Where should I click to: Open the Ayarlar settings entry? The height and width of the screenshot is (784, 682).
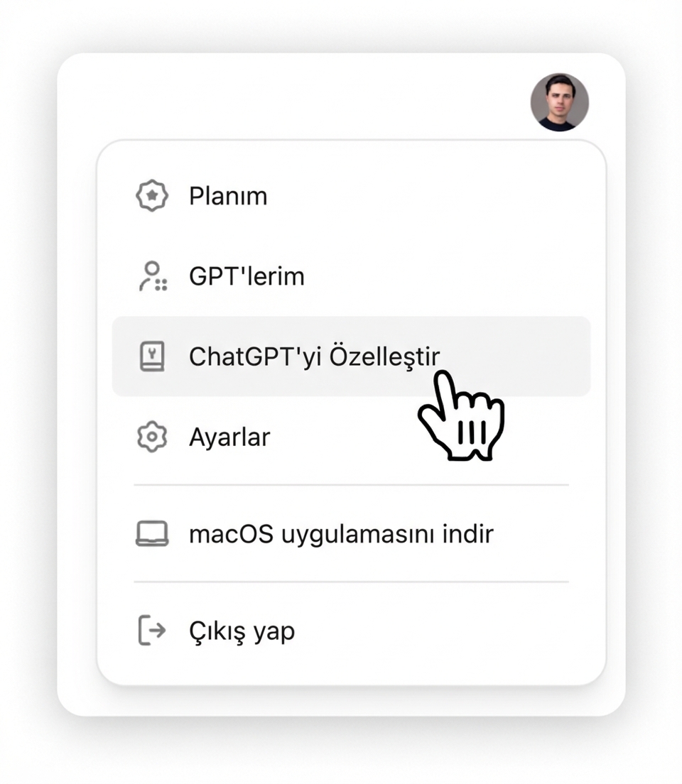(229, 437)
